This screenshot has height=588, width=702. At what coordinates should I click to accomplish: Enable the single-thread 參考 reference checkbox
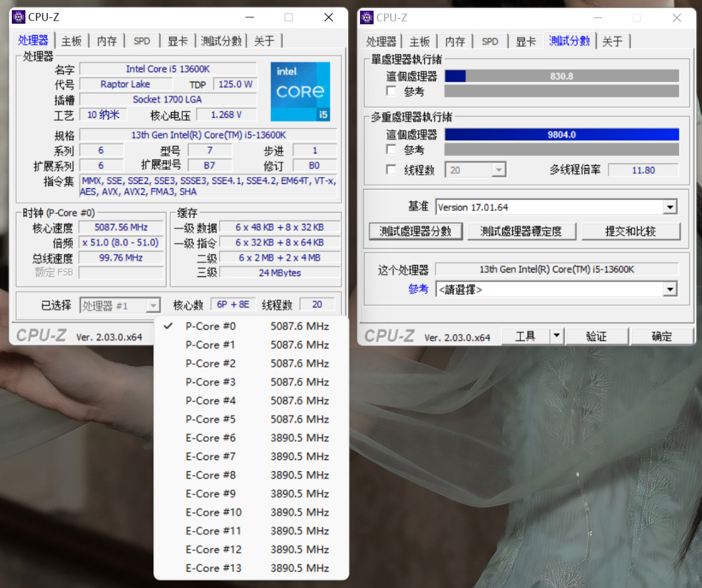pos(391,91)
